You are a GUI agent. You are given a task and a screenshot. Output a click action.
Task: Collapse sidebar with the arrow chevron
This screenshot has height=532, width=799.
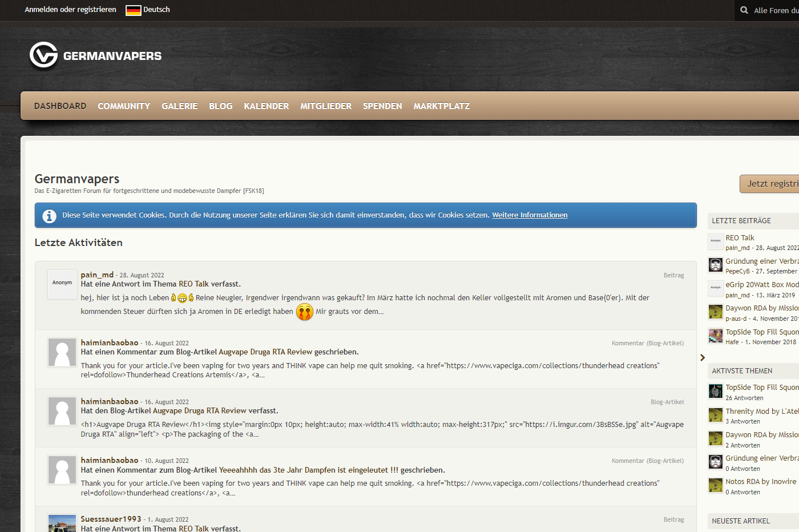[x=703, y=357]
